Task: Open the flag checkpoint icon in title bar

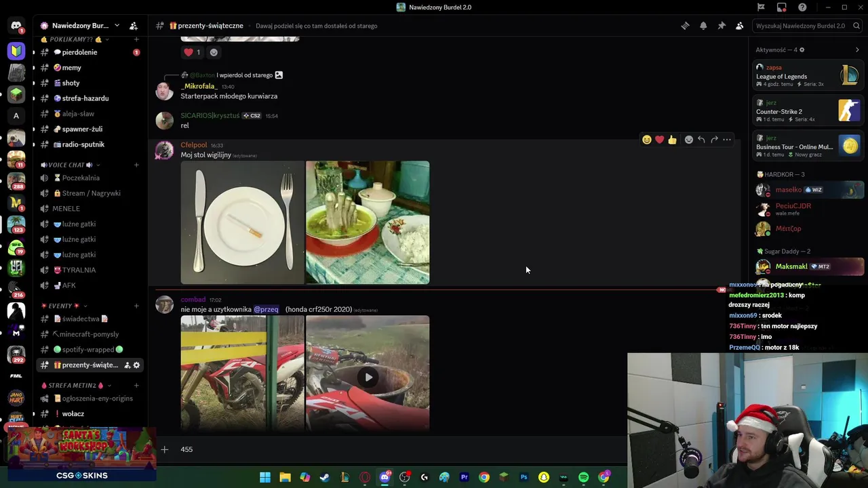Action: (x=761, y=7)
